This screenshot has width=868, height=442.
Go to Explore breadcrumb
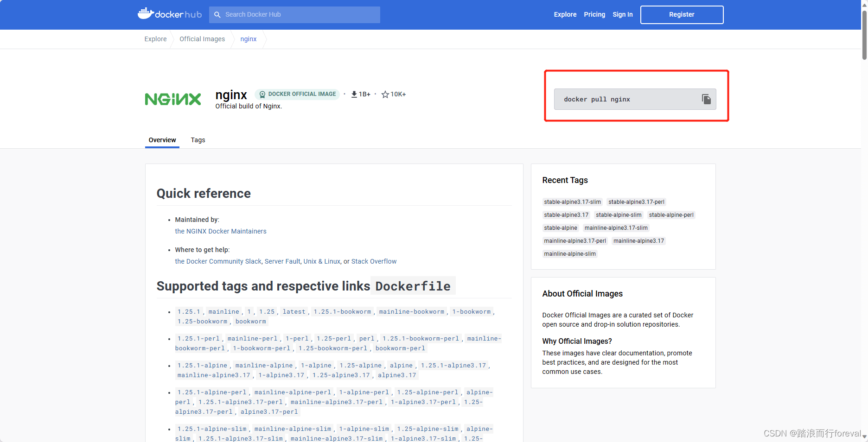(155, 39)
